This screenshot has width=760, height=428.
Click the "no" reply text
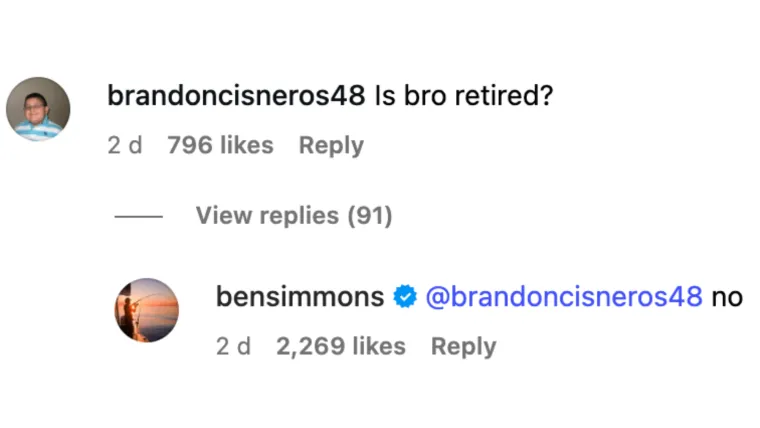coord(726,297)
